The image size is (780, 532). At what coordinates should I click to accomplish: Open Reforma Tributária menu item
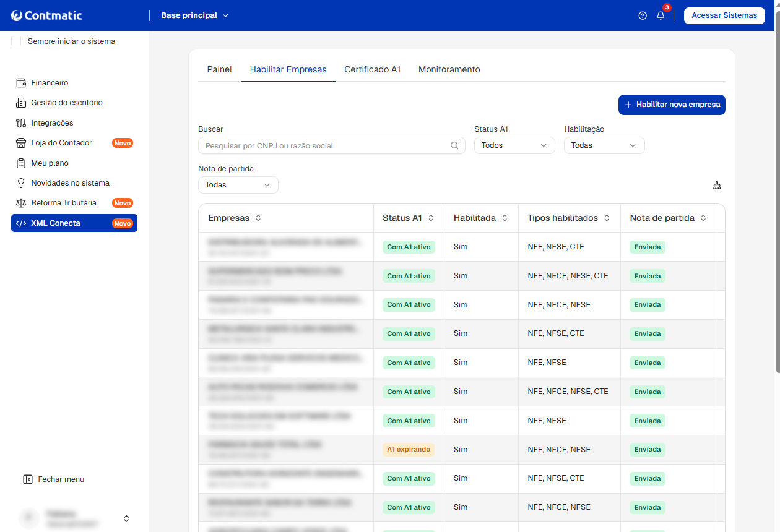coord(74,203)
